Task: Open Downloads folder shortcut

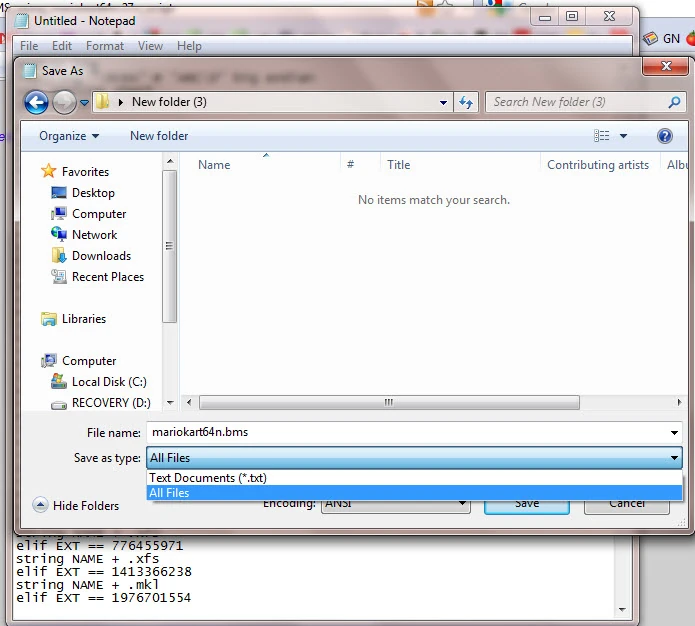Action: (x=102, y=256)
